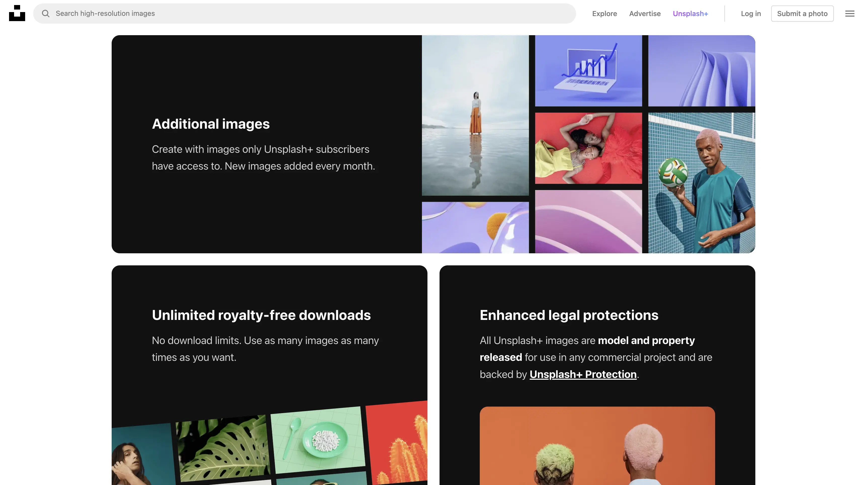868x485 pixels.
Task: Open the Explore menu item
Action: (604, 13)
